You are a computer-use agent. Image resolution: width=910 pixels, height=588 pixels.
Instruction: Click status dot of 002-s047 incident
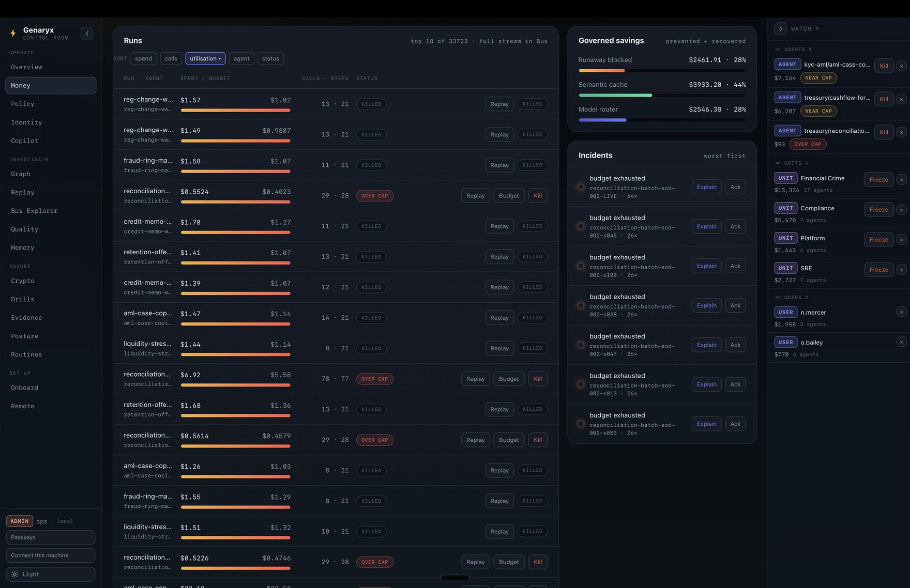[x=581, y=345]
